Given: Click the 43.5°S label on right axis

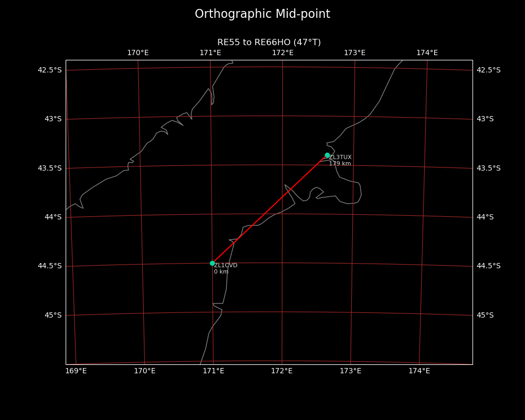Looking at the screenshot, I should point(488,169).
